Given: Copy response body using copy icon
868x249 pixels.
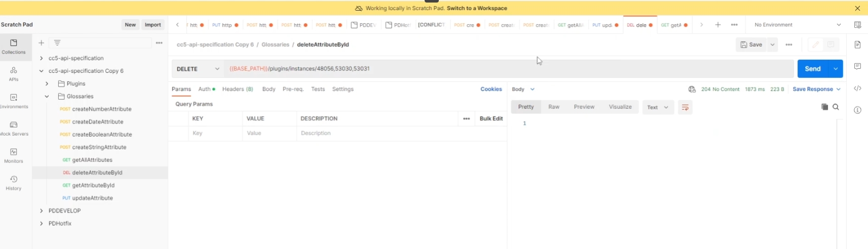Looking at the screenshot, I should 824,107.
